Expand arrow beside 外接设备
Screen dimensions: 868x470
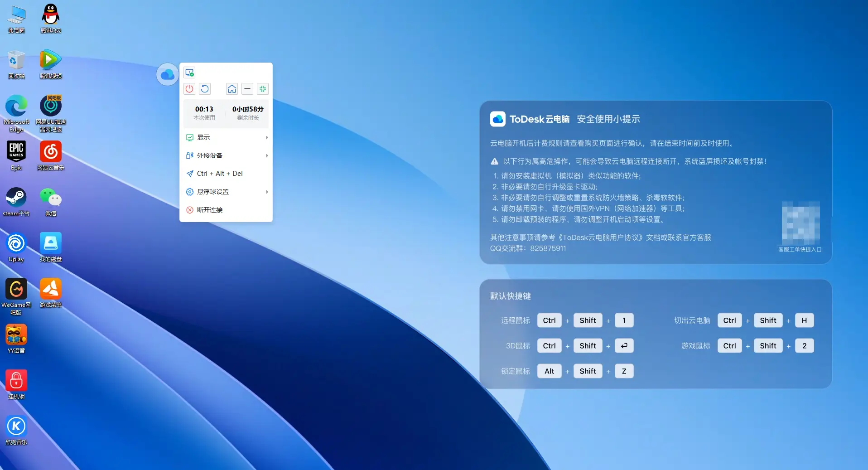click(267, 155)
